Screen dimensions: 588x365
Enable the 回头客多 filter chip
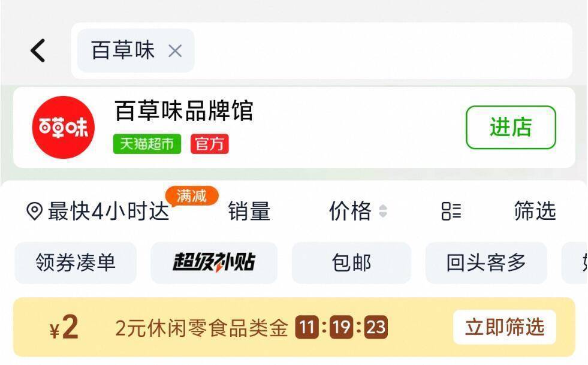point(486,263)
